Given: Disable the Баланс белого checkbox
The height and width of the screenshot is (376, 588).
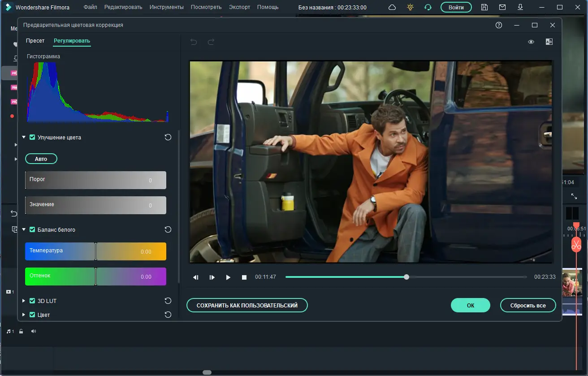Looking at the screenshot, I should pyautogui.click(x=32, y=229).
